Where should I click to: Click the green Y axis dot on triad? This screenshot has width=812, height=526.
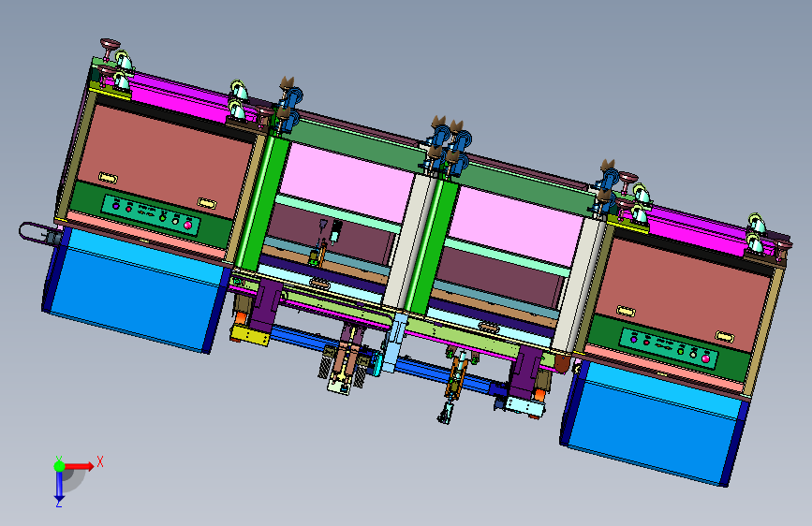59,466
